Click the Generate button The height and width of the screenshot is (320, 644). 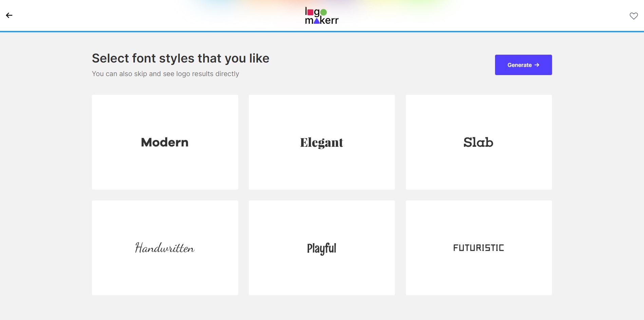[x=523, y=65]
